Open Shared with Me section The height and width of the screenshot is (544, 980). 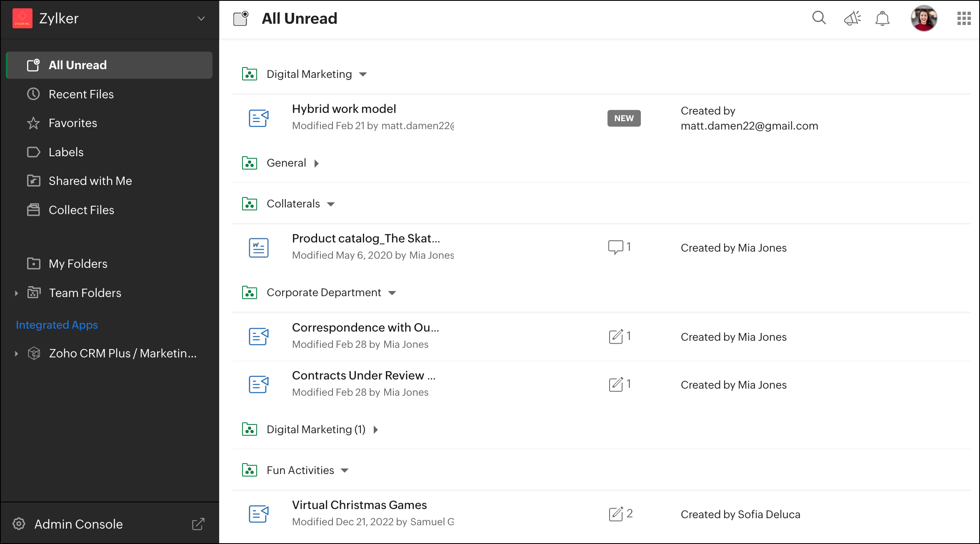tap(90, 181)
